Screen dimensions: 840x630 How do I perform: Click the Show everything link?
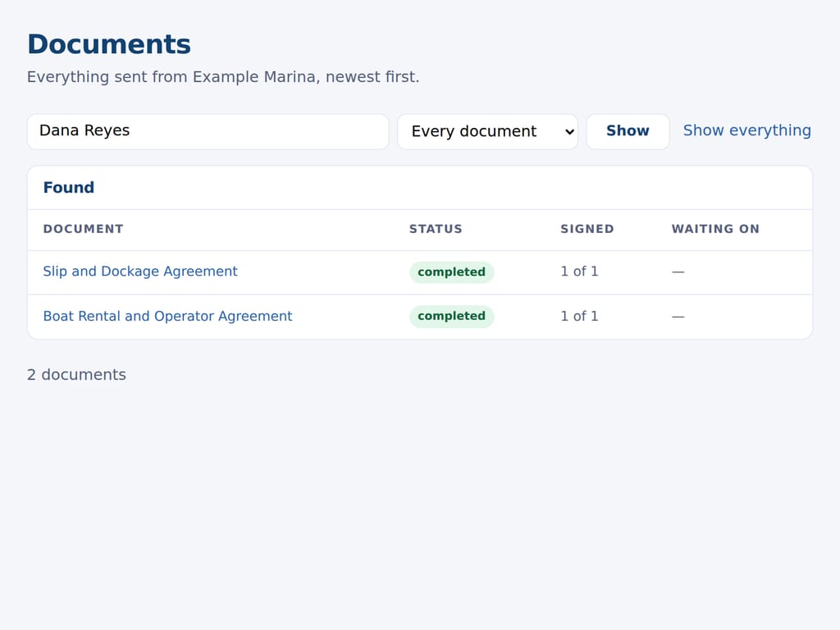click(746, 130)
